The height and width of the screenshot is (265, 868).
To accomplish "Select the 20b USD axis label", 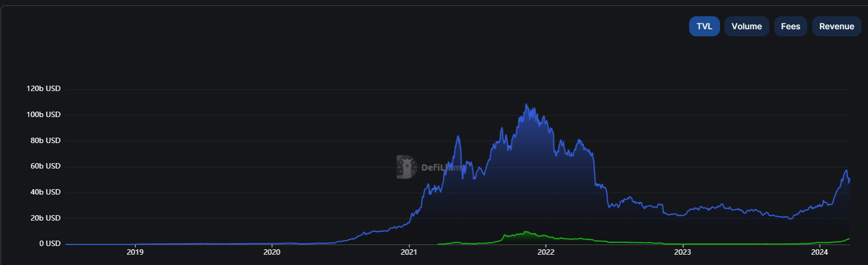I will (45, 218).
